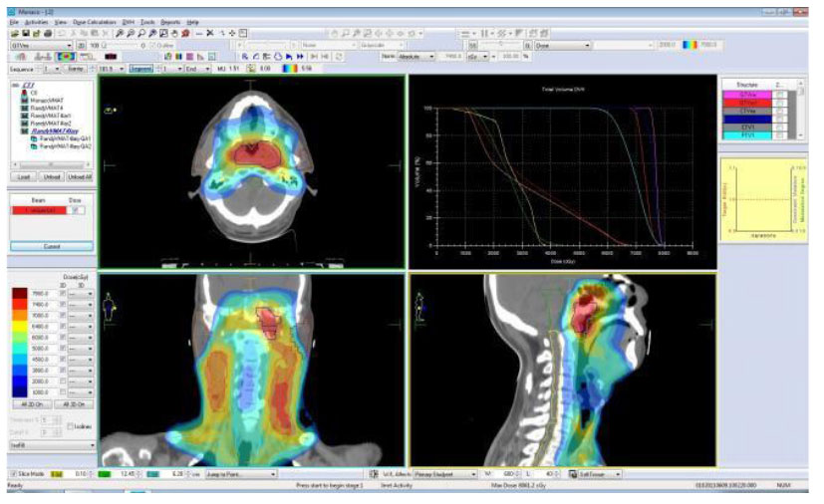Click the first magnifier zoom icon
This screenshot has height=504, width=824.
[120, 33]
